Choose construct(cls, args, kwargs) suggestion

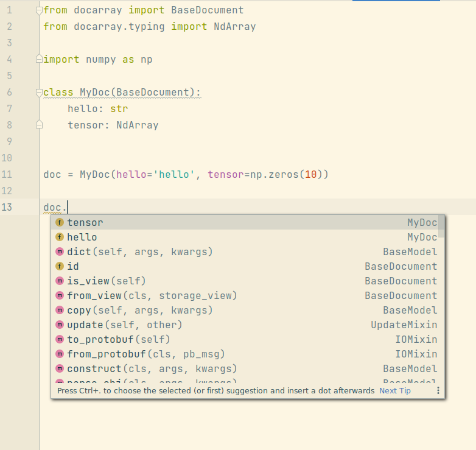pos(247,368)
